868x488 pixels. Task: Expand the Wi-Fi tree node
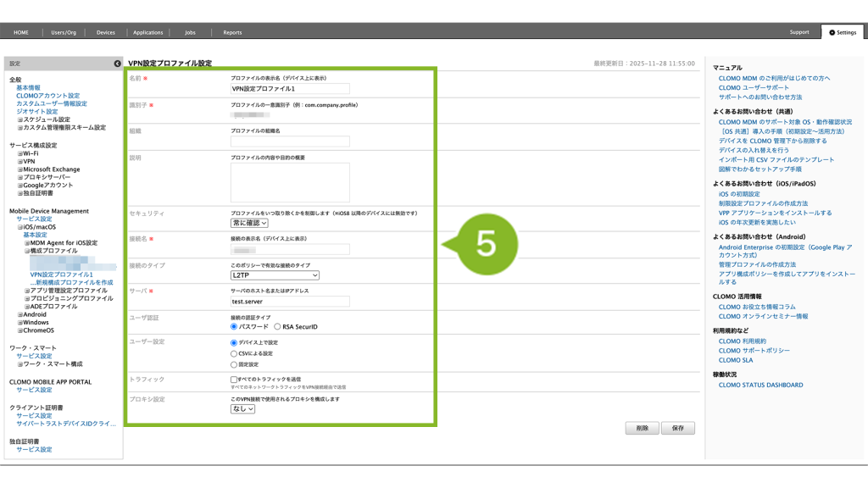[x=20, y=153]
